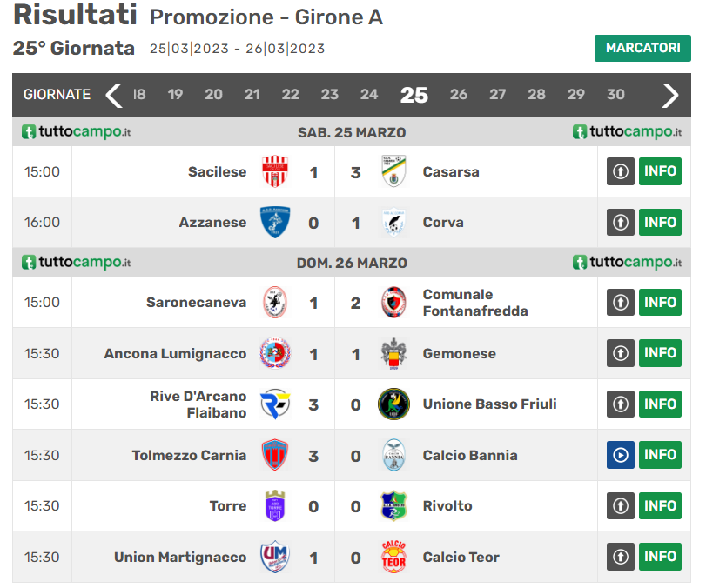
Task: Show next giornate with right chevron
Action: pos(669,95)
